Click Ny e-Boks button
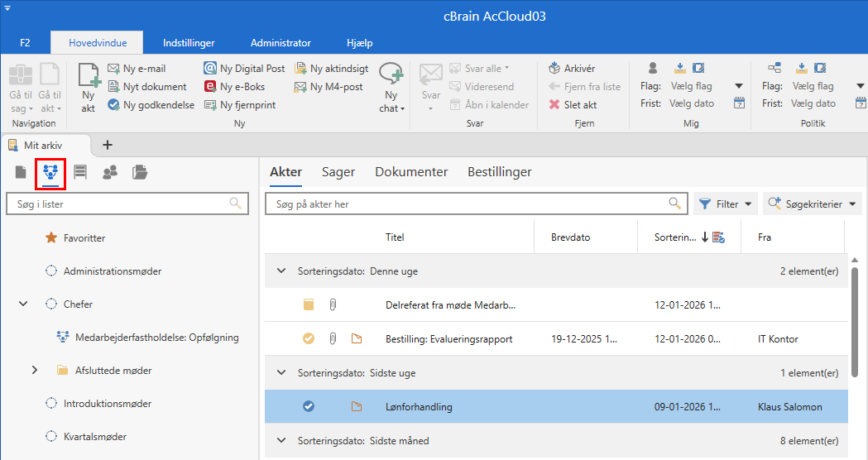868x460 pixels. point(235,87)
